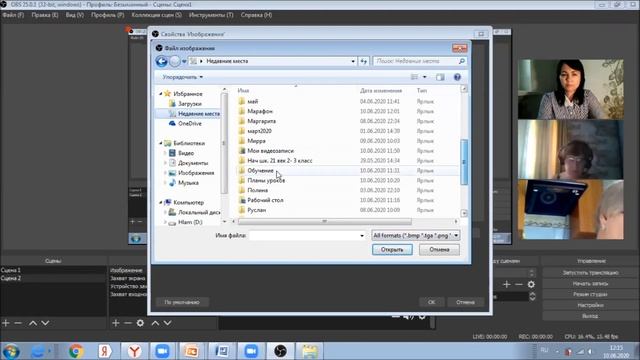Sort files by the Дата изменения column header
Image resolution: width=640 pixels, height=360 pixels.
point(381,91)
